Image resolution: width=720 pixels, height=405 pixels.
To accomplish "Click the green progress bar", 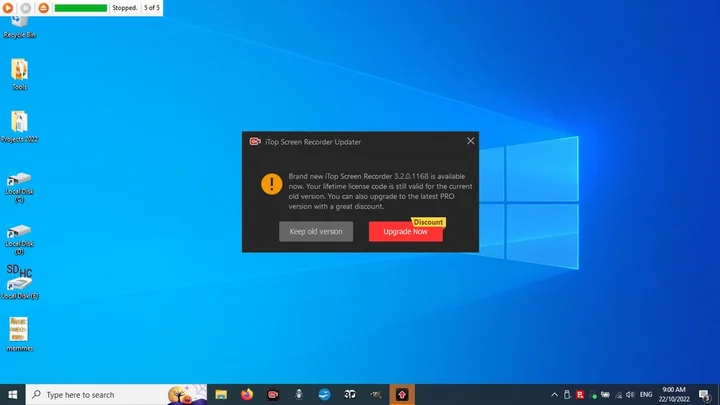I will point(80,8).
